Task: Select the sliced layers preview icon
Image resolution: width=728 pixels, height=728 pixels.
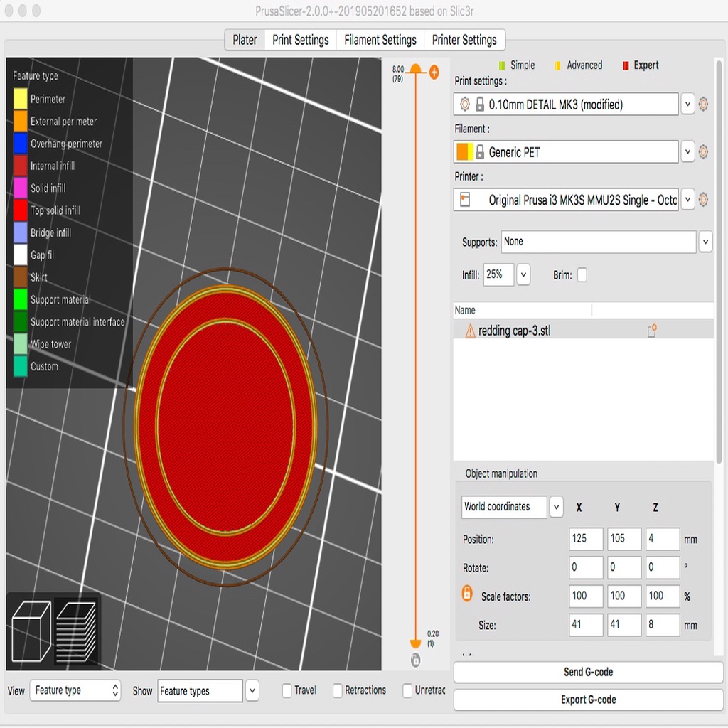Action: [76, 631]
